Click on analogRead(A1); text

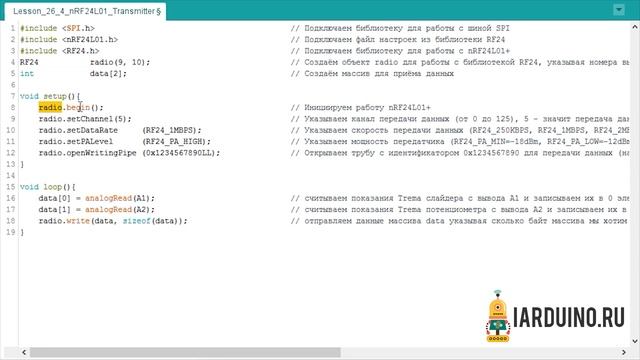120,198
